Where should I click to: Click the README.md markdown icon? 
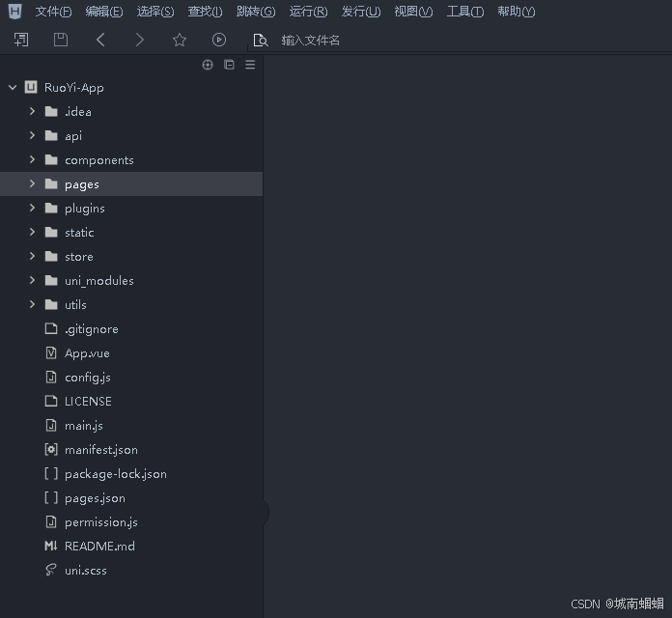[51, 546]
